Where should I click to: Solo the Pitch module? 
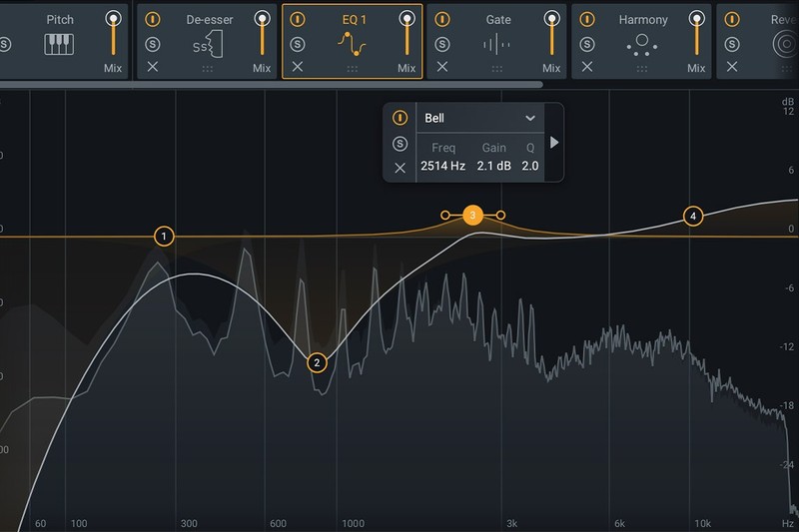pyautogui.click(x=5, y=44)
